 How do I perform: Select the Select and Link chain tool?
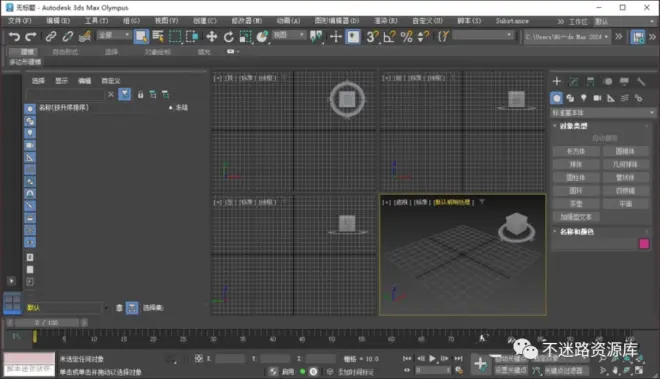(51, 37)
